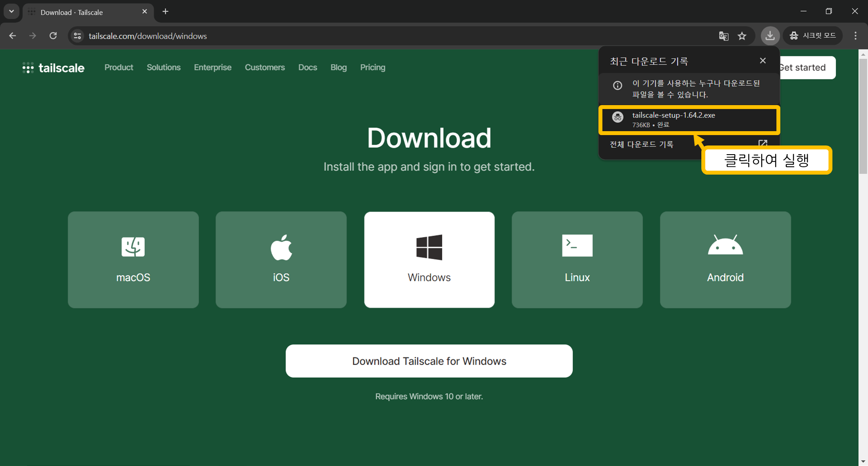The image size is (868, 466).
Task: Click the info icon in downloads popup
Action: [x=618, y=86]
